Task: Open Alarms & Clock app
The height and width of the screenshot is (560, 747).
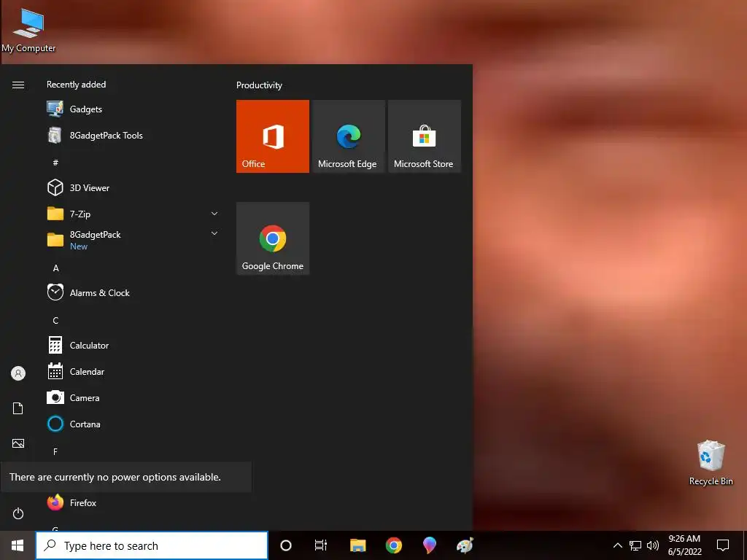Action: [132, 292]
